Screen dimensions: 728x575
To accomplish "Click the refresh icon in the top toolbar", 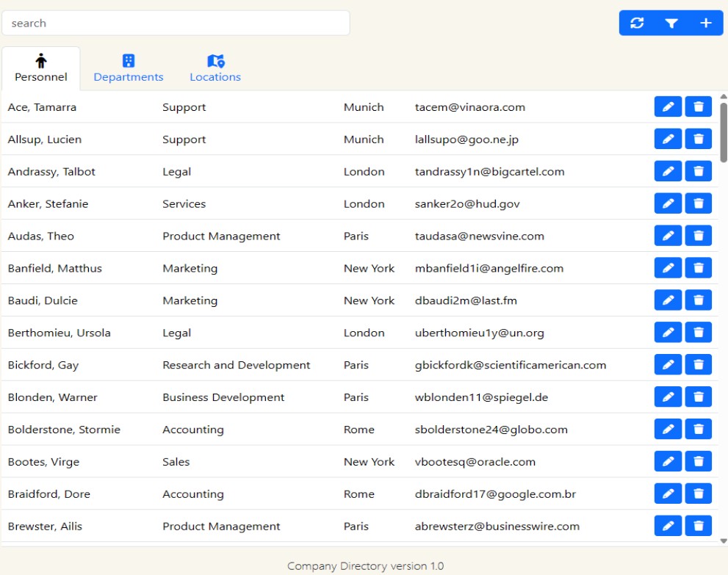I will [637, 23].
